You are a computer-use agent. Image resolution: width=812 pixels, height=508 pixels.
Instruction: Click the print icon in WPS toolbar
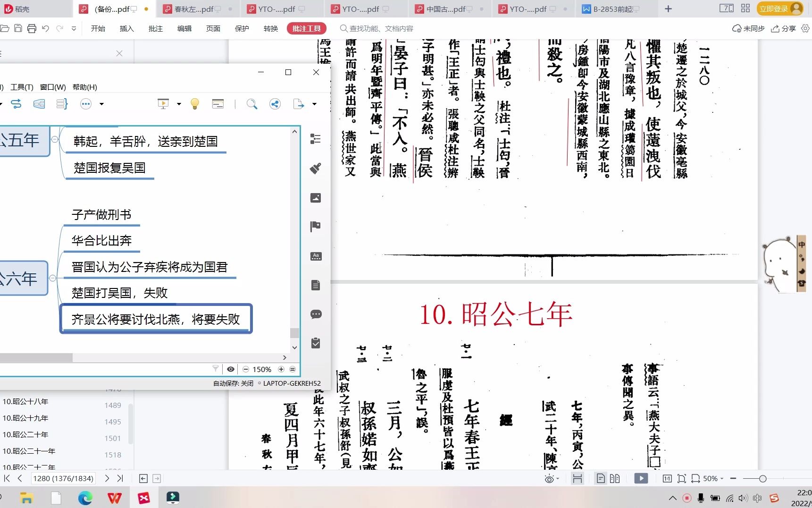32,28
